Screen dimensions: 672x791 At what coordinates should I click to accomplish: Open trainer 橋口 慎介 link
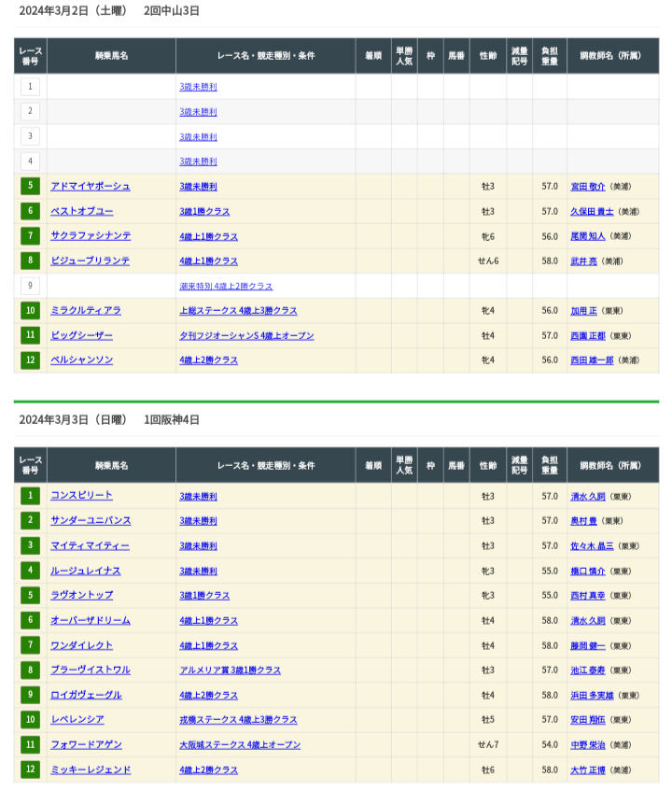click(x=588, y=571)
